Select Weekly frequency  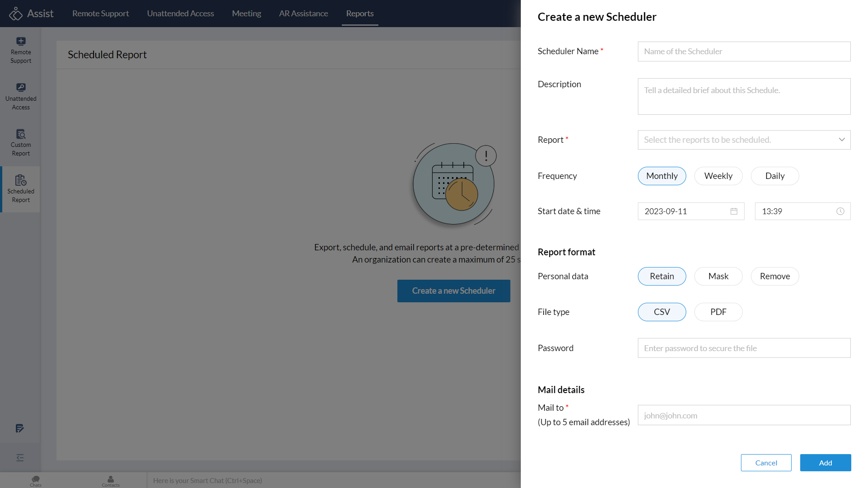pyautogui.click(x=718, y=176)
